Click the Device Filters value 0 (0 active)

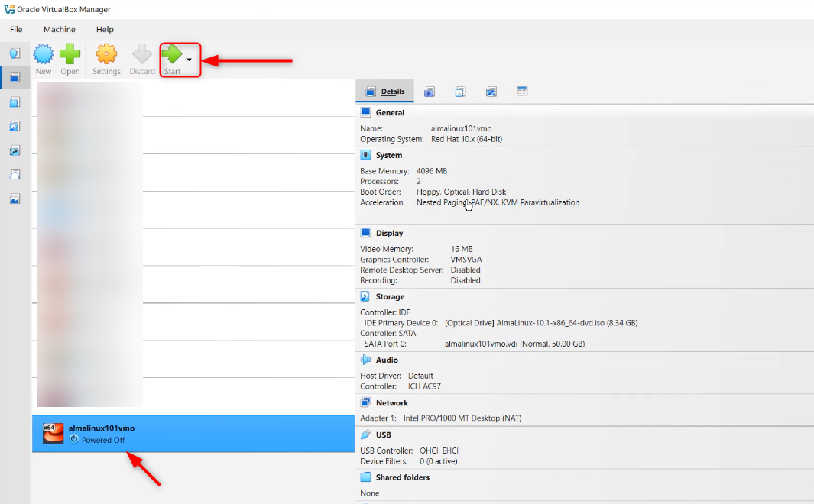[x=438, y=461]
